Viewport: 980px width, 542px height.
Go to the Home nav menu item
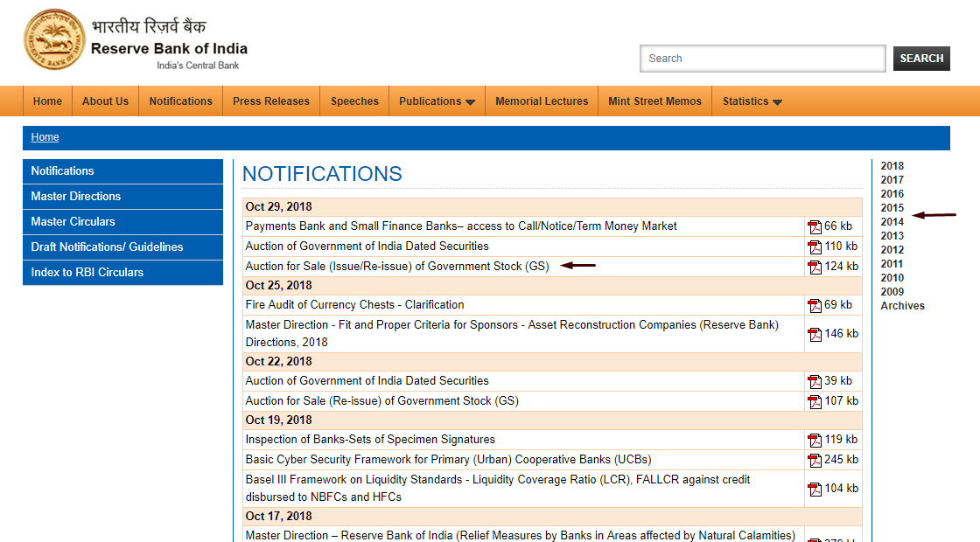pyautogui.click(x=47, y=101)
